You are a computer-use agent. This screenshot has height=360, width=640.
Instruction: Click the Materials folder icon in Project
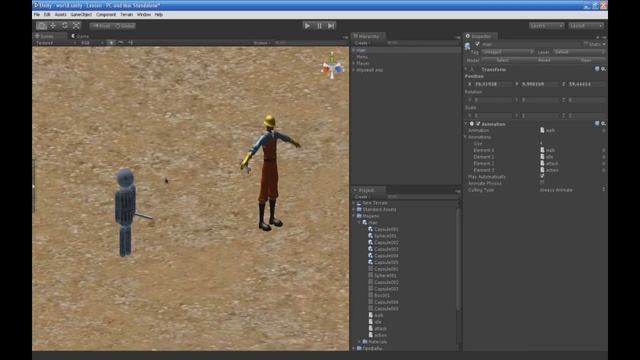click(x=365, y=342)
